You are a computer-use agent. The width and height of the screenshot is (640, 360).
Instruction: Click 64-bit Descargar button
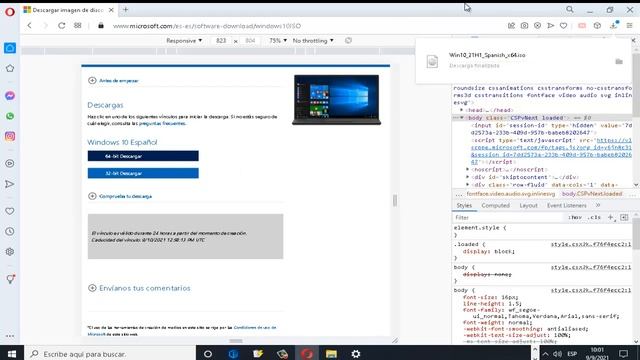143,156
